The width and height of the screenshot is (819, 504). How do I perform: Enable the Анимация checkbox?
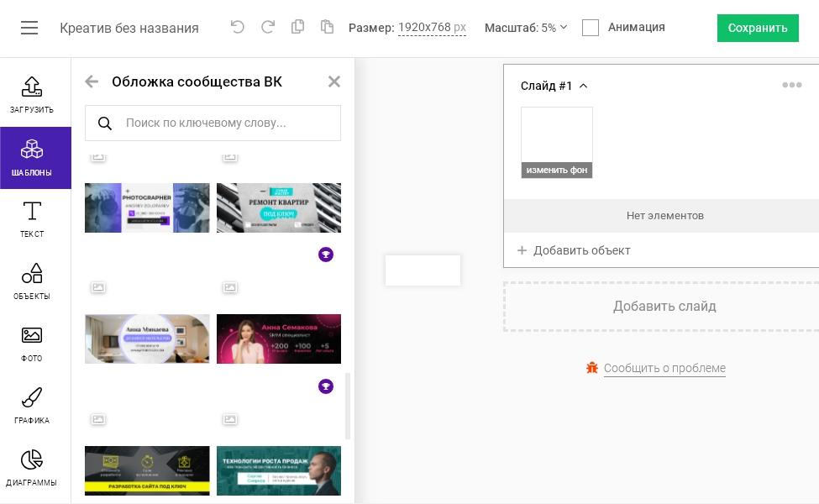591,28
